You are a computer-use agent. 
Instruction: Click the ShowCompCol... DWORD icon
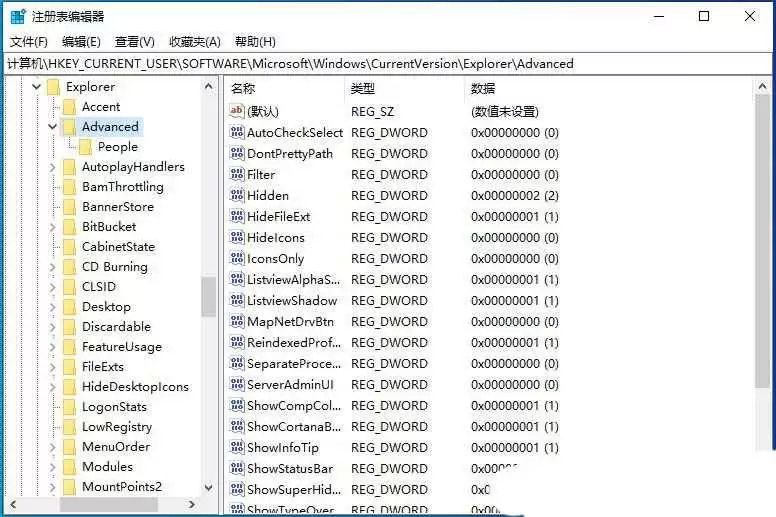coord(237,406)
